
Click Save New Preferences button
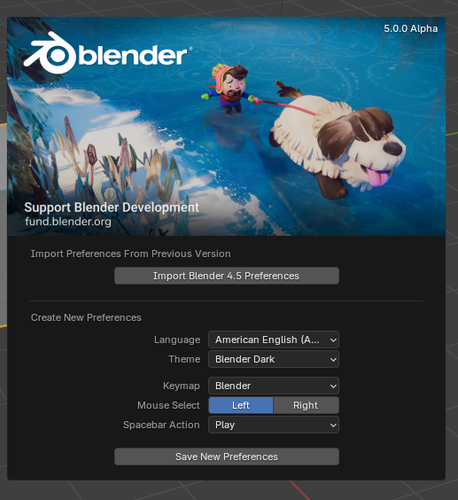pos(227,456)
